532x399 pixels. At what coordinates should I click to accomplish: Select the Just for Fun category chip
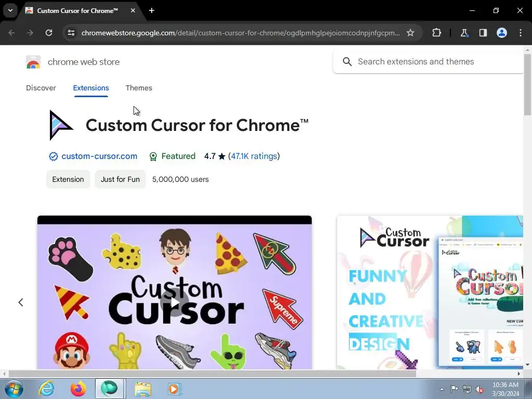click(120, 179)
